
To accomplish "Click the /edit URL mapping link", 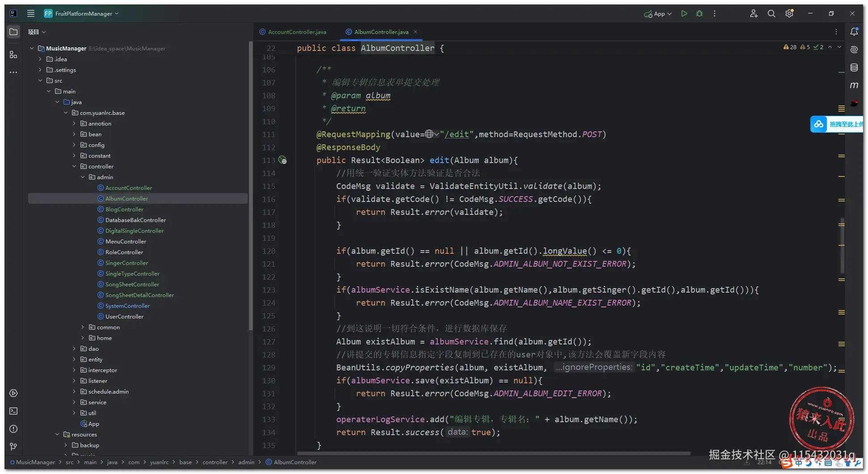I will 457,134.
